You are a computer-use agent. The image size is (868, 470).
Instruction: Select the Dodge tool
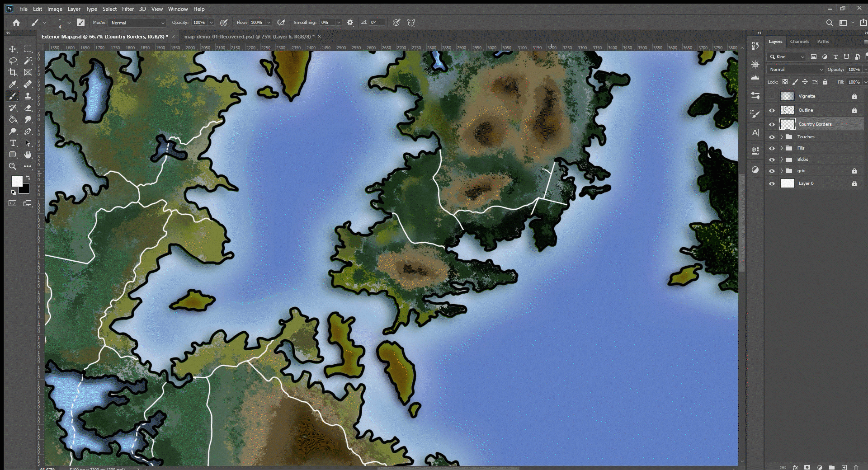coord(13,131)
